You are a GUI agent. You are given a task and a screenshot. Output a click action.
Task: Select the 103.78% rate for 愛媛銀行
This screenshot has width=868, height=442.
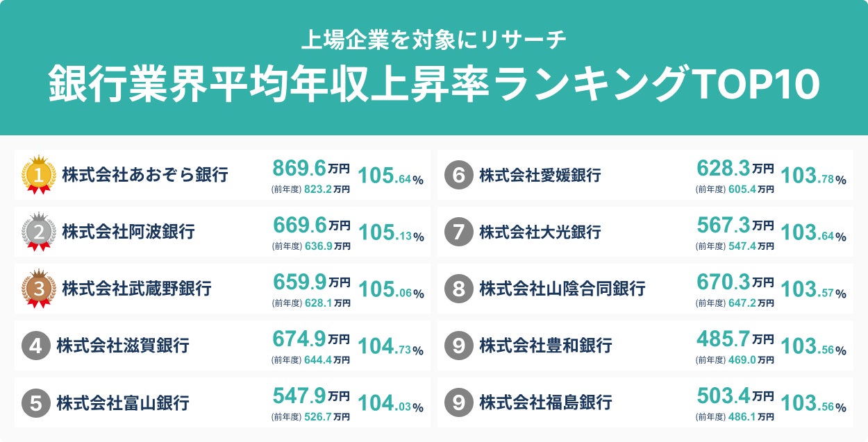(813, 176)
